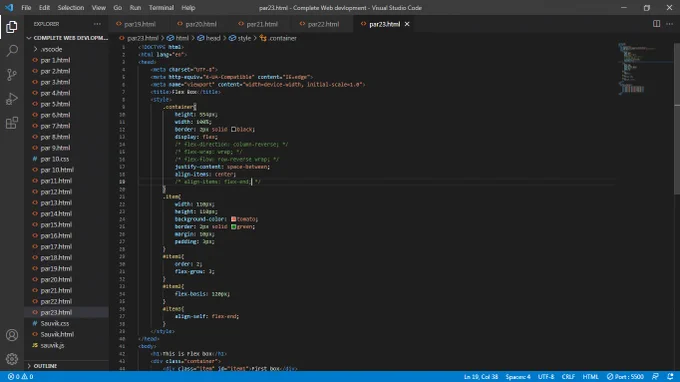Switch to the par19.html tab
Viewport: 680px width, 382px height.
click(x=139, y=24)
